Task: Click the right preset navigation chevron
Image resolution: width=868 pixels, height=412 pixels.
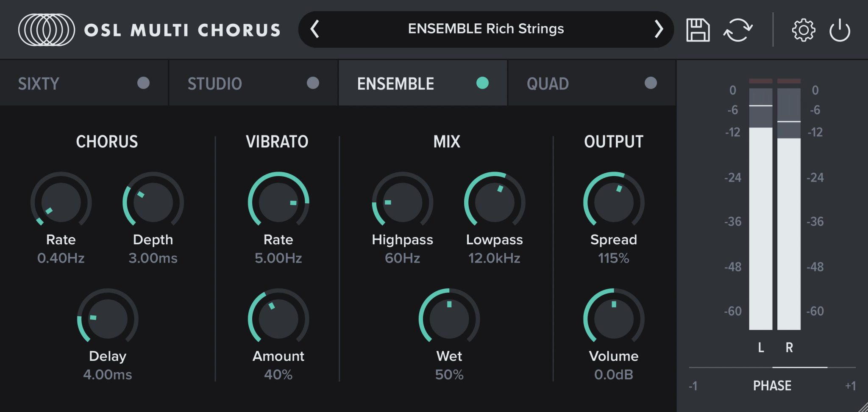Action: 658,29
